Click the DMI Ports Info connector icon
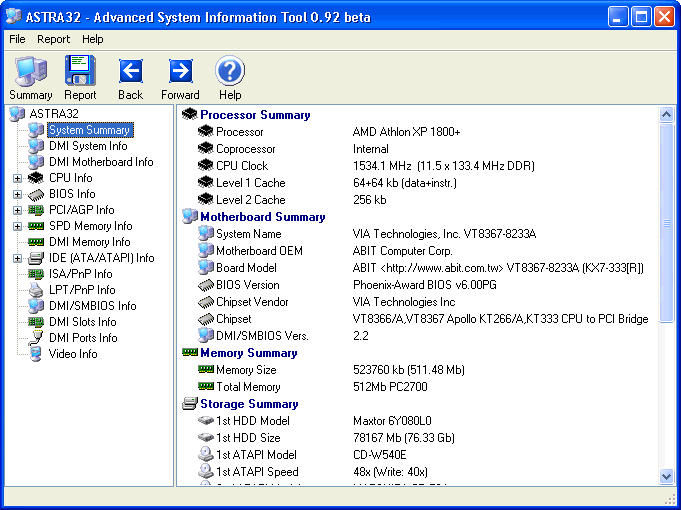 tap(36, 338)
